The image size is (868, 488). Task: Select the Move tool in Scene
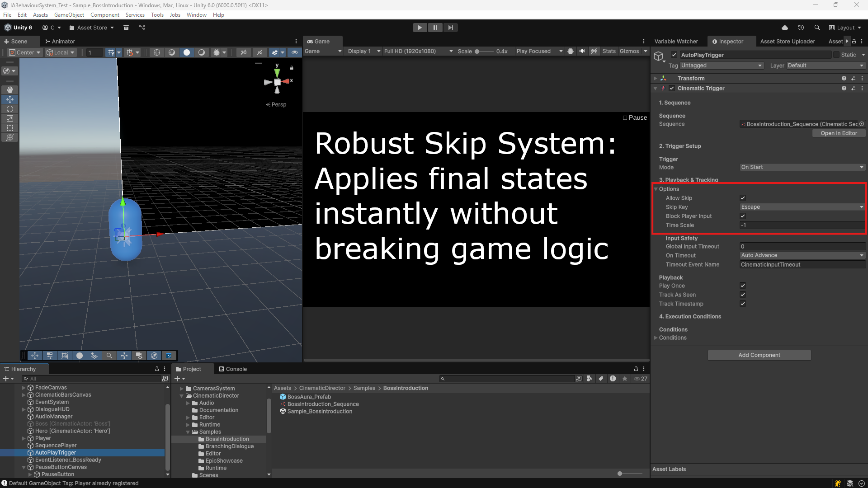click(10, 99)
